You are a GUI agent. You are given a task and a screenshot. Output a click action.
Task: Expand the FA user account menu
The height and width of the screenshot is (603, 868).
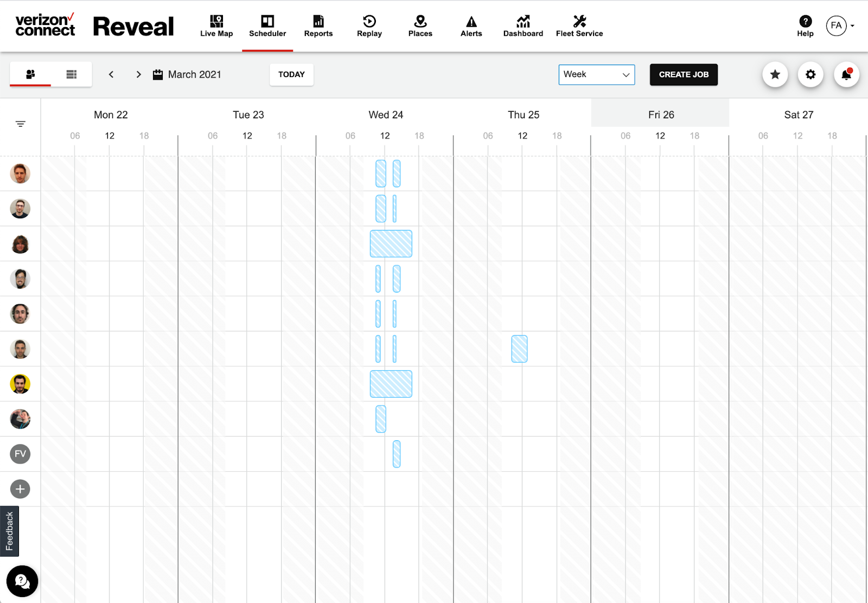840,26
